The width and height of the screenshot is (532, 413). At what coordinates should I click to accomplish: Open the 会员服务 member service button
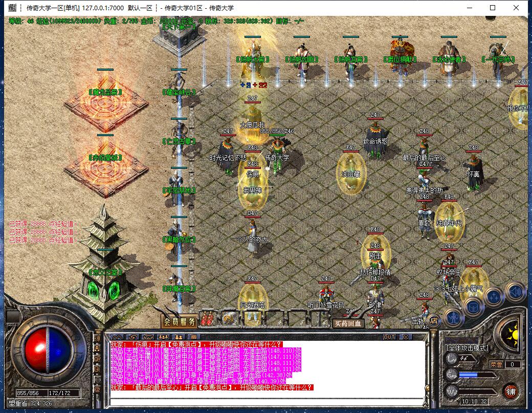[x=180, y=321]
